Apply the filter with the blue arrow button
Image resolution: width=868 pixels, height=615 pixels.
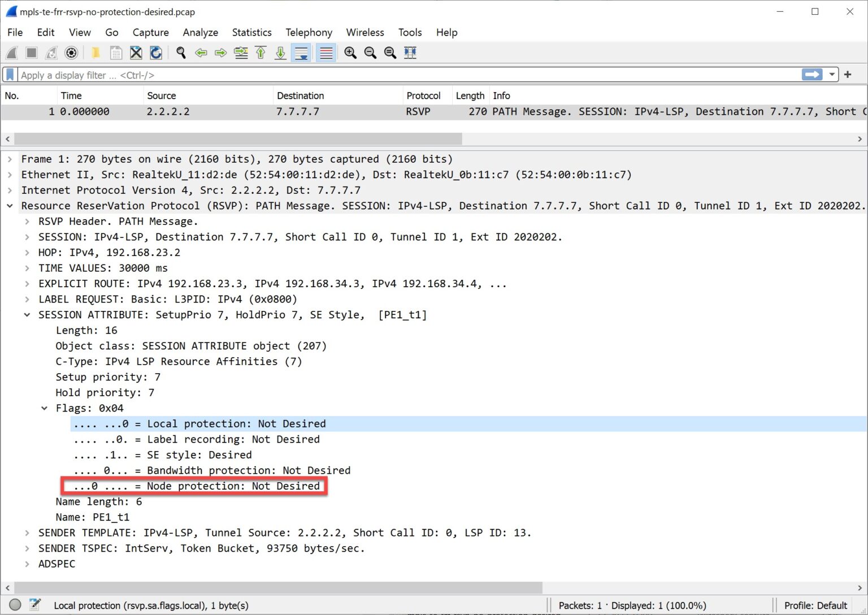click(812, 74)
